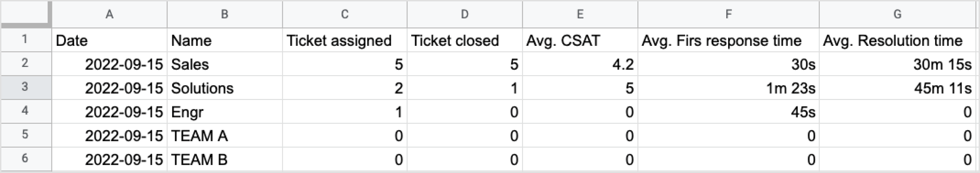Select column C header
The width and height of the screenshot is (980, 173).
[345, 15]
